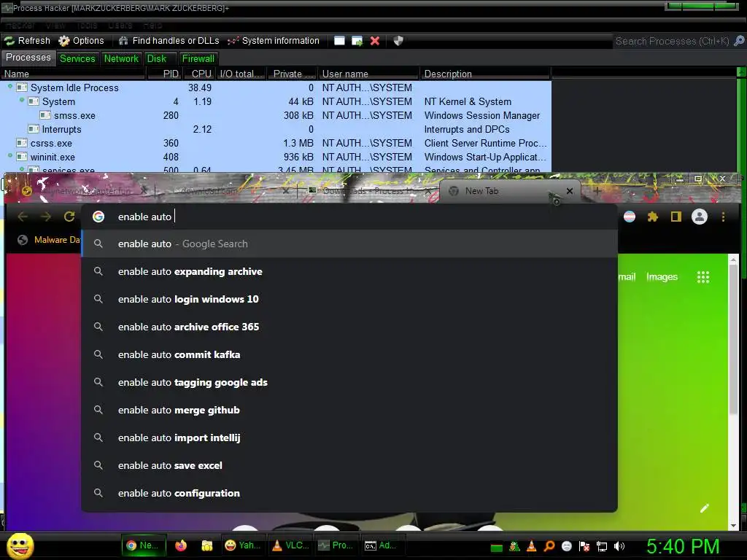Open the Extensions puzzle icon

653,217
